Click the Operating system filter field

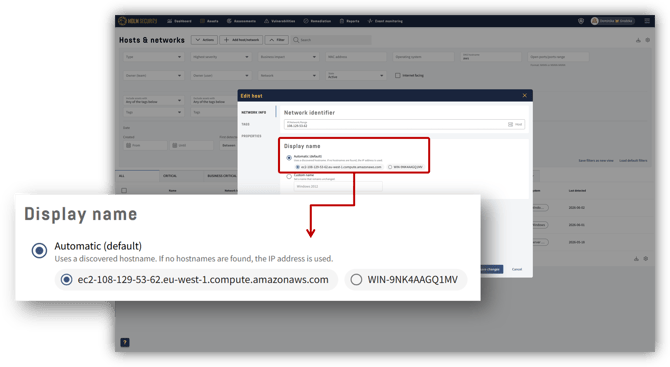click(423, 57)
